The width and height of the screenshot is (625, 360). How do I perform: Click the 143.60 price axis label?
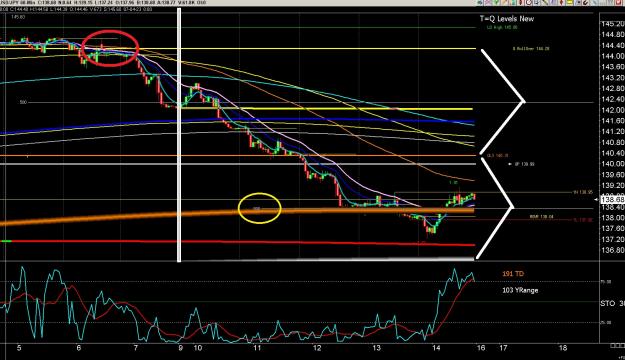613,67
